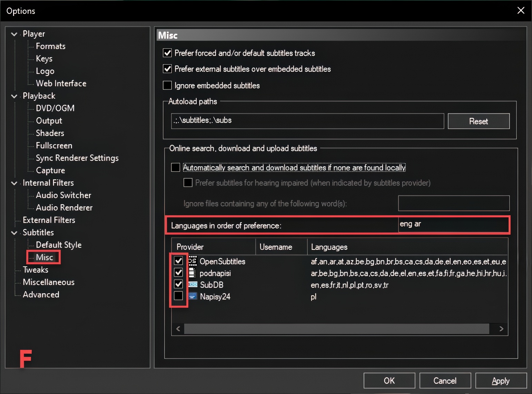
Task: Click SubDB languages cell 'en,es,fr,it,nl,pl,pt,ro,sv,tr'
Action: pos(349,285)
